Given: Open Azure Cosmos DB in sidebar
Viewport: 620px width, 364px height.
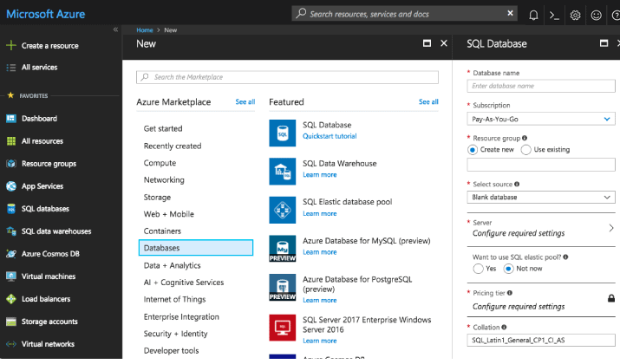Looking at the screenshot, I should pyautogui.click(x=50, y=254).
